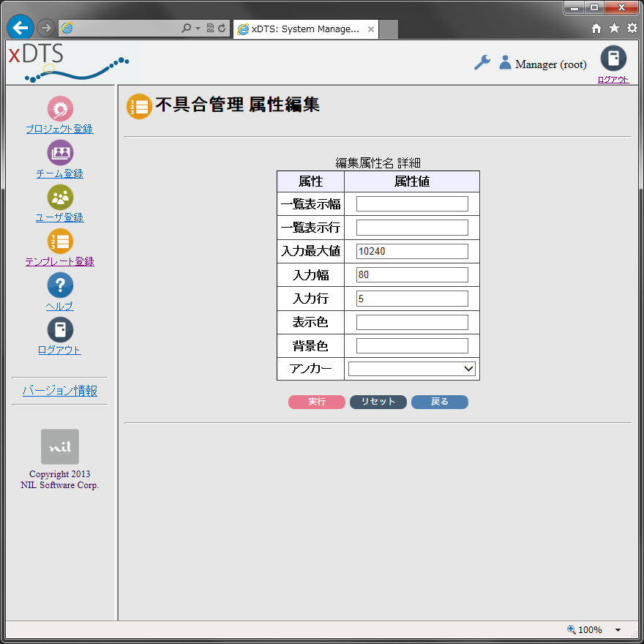Click the リセット button
644x644 pixels.
pos(378,402)
